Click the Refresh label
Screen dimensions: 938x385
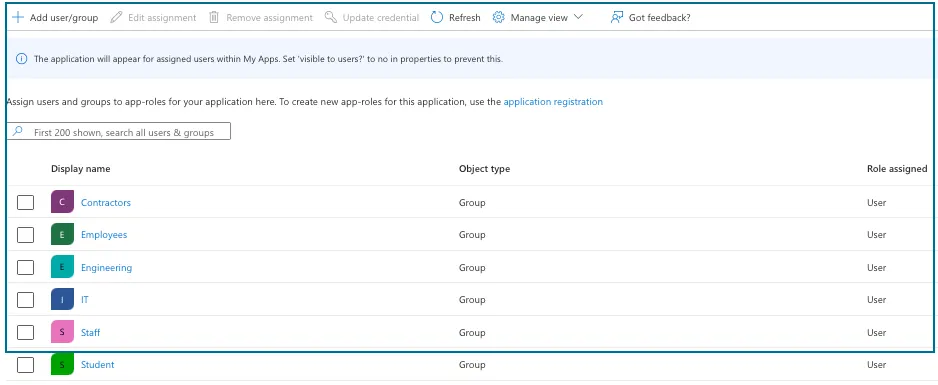465,18
